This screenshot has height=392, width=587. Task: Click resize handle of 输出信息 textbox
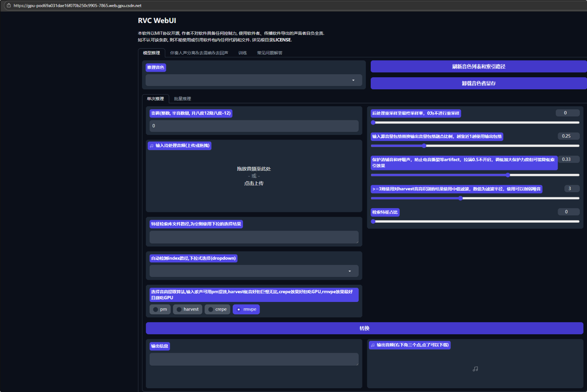pyautogui.click(x=356, y=364)
